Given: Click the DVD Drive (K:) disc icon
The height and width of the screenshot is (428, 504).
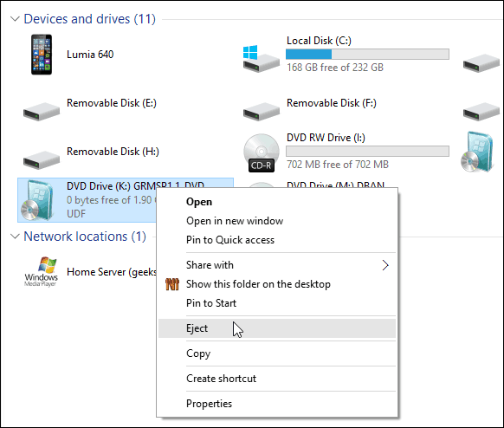Looking at the screenshot, I should pyautogui.click(x=37, y=200).
